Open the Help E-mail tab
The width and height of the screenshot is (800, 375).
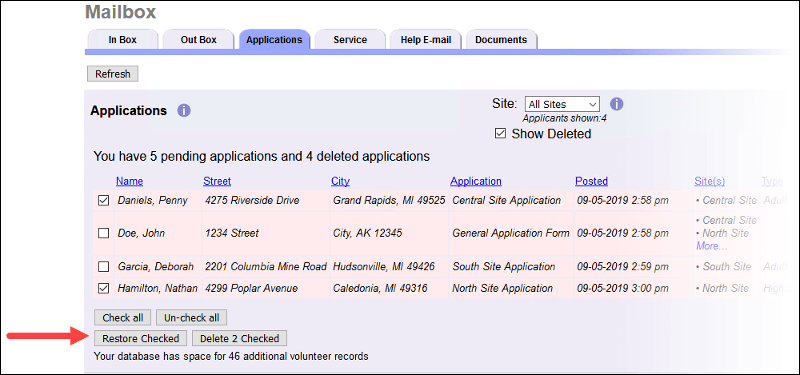(426, 40)
